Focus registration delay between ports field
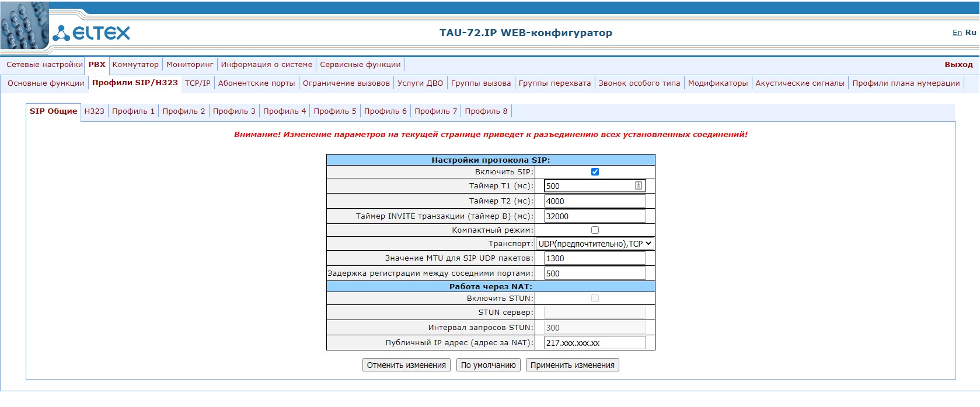Viewport: 980px width, 407px height. [x=595, y=273]
